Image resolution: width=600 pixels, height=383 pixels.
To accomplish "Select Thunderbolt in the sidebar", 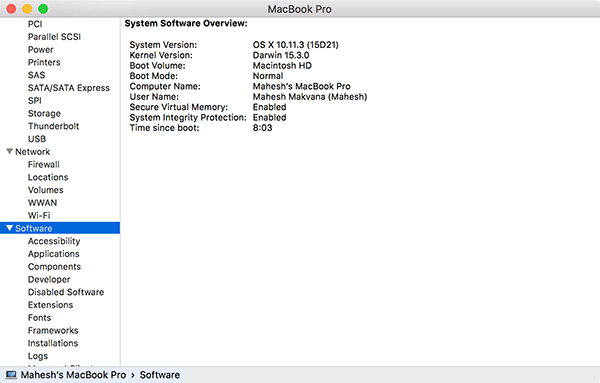I will tap(53, 126).
